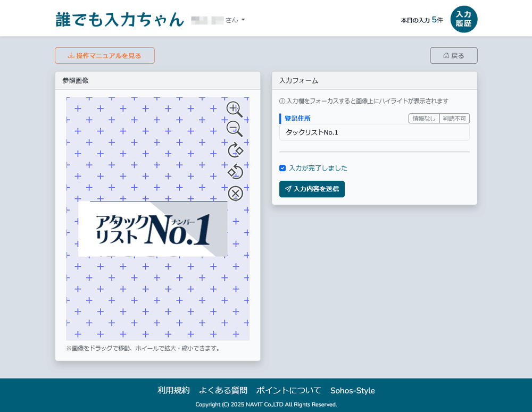Viewport: 532px width, 412px height.
Task: Reset the image view with X icon
Action: tap(235, 194)
